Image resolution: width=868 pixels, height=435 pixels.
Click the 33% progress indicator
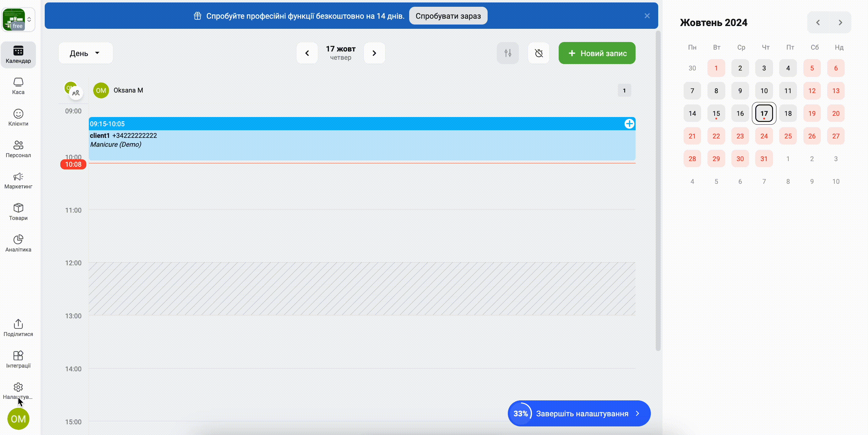point(521,414)
